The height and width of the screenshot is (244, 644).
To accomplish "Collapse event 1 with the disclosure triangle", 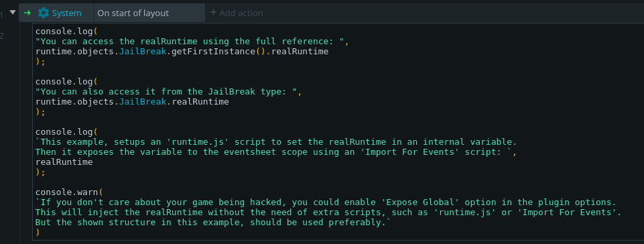I will [x=12, y=12].
